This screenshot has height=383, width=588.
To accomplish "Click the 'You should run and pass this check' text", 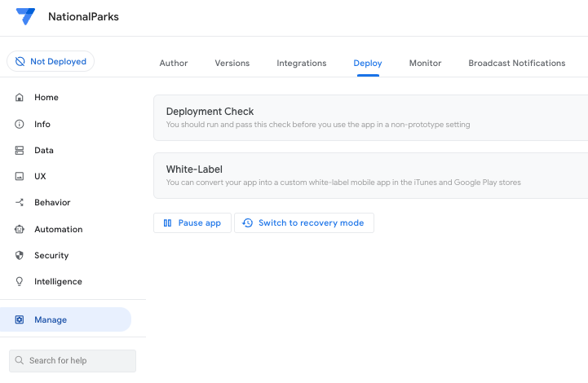I will pyautogui.click(x=318, y=125).
